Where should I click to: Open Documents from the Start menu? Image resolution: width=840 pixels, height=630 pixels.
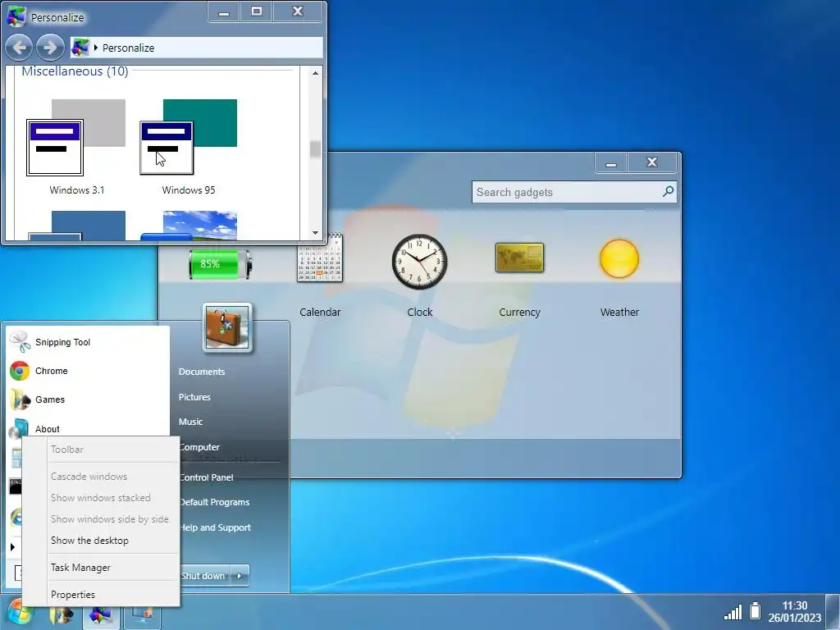click(202, 372)
